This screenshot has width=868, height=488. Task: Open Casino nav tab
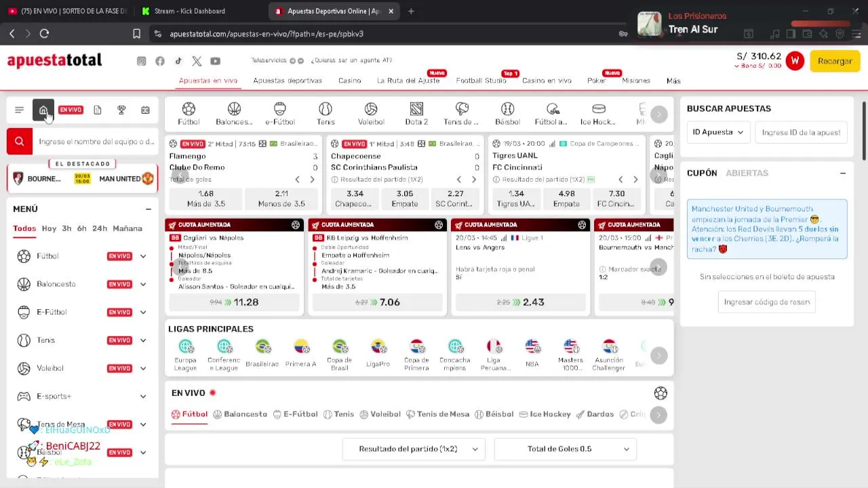350,81
